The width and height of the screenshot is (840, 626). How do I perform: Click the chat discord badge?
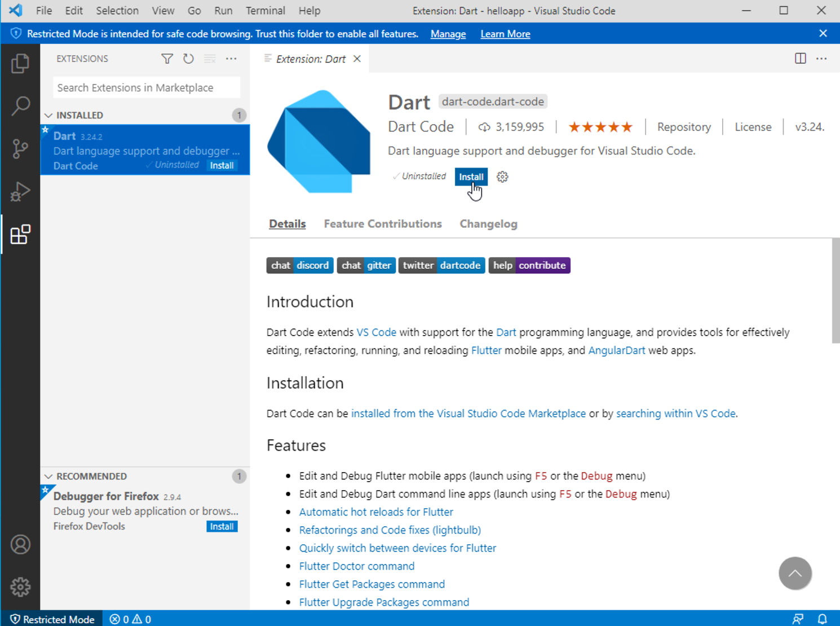300,265
